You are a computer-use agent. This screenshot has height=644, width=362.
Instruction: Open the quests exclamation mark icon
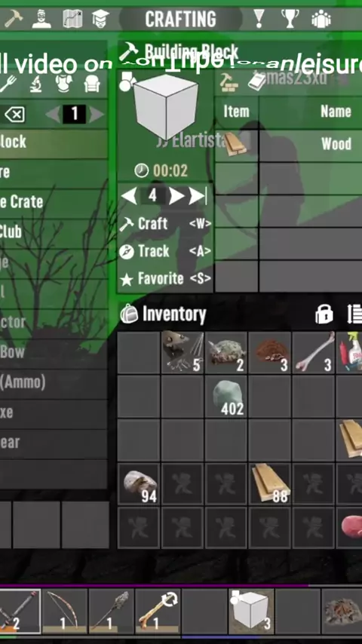[259, 19]
